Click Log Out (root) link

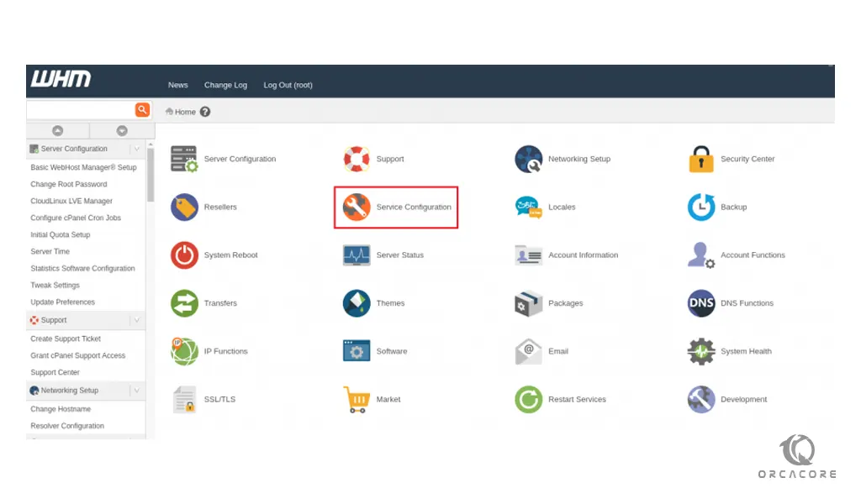tap(288, 85)
